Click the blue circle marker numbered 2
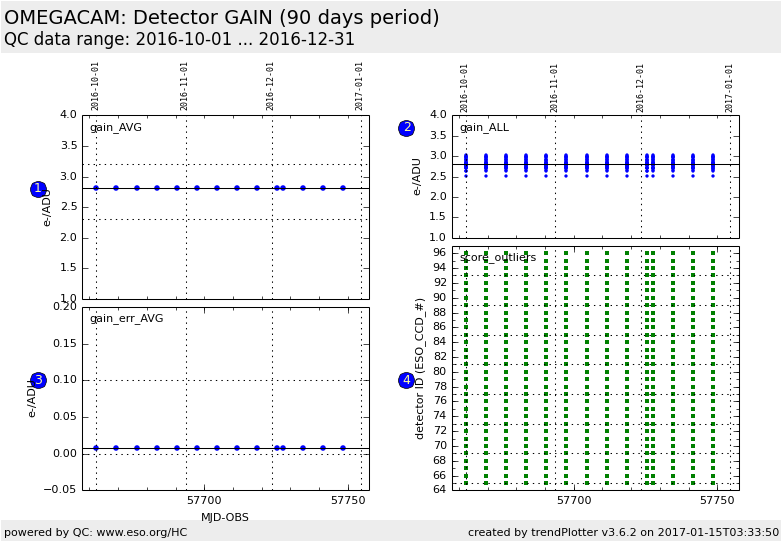The image size is (782, 542). coord(406,128)
